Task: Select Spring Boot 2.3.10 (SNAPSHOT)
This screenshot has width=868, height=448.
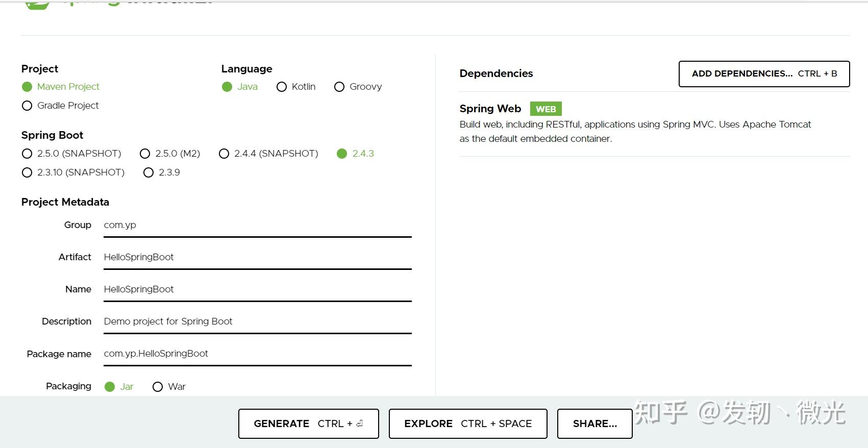Action: click(27, 172)
